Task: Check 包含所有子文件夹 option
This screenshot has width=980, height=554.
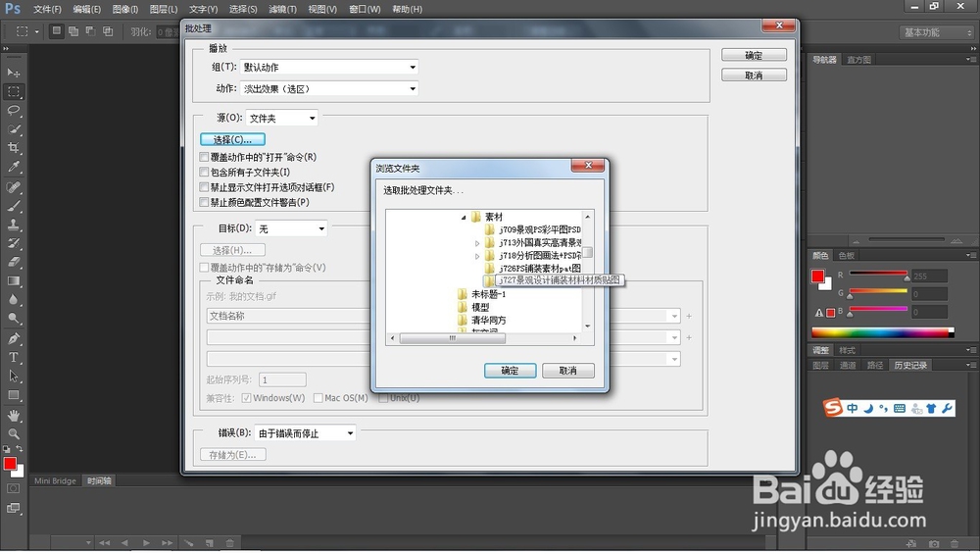Action: [x=204, y=172]
